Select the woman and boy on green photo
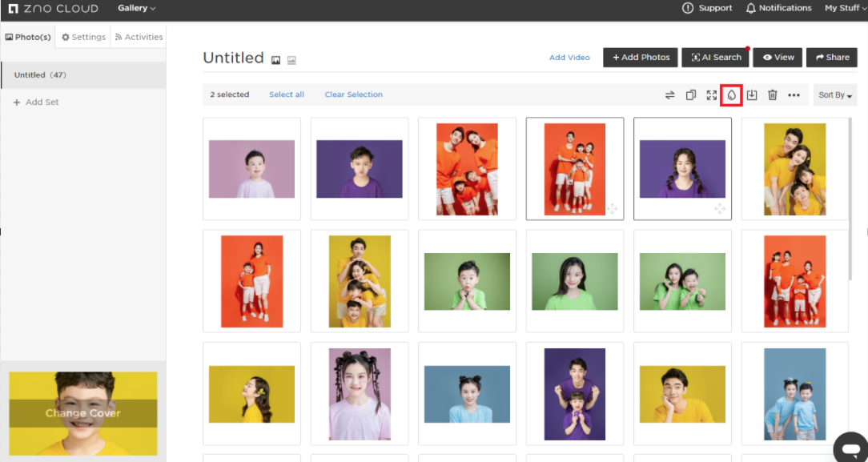Viewport: 868px width, 462px height. click(x=682, y=281)
